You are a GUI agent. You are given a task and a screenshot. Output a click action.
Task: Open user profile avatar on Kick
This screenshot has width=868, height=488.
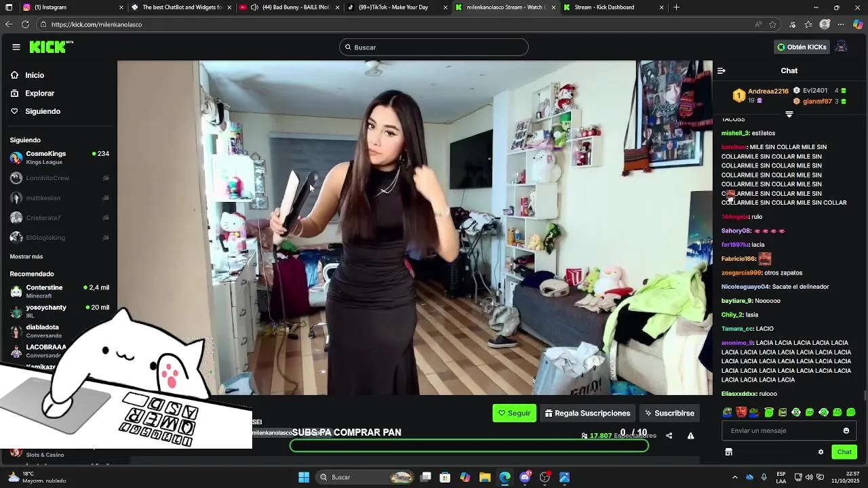(x=841, y=47)
